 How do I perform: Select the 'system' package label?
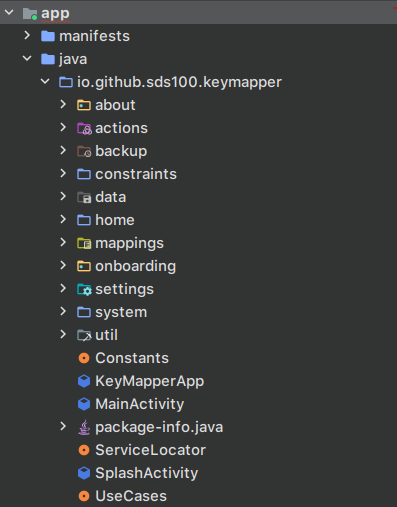click(121, 313)
